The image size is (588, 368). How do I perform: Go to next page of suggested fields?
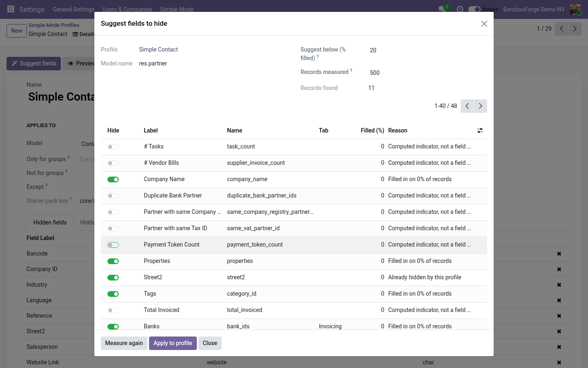[x=481, y=106]
